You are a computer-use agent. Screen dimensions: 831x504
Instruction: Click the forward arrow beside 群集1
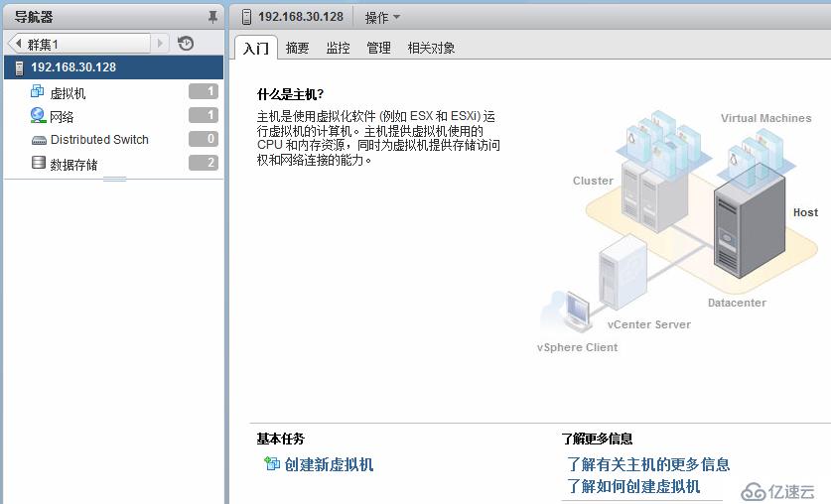(160, 44)
